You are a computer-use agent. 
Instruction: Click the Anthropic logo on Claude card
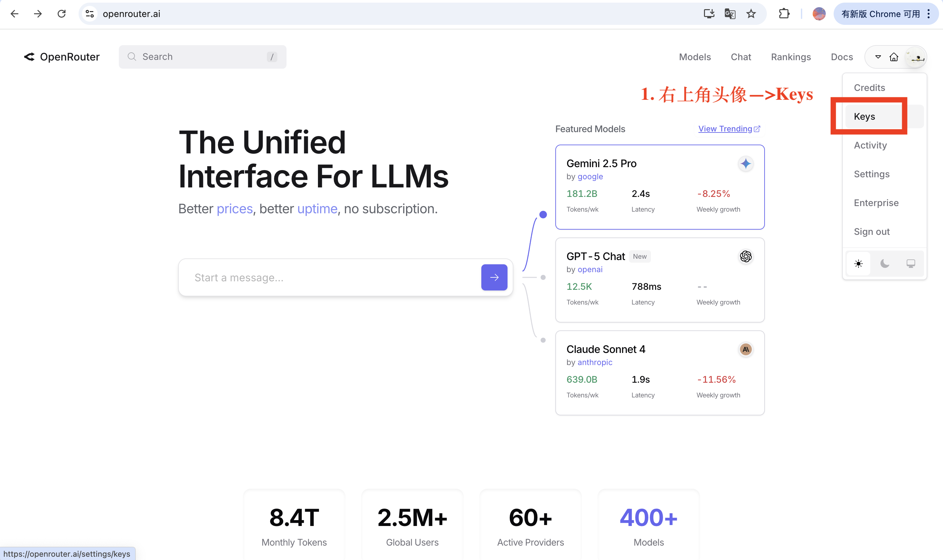746,349
